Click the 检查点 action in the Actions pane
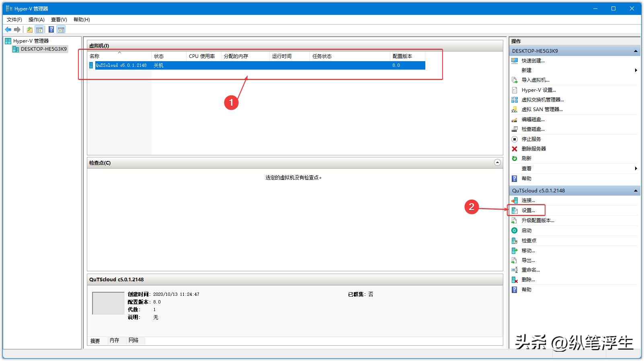Screen dimensions: 644x361 tap(529, 241)
